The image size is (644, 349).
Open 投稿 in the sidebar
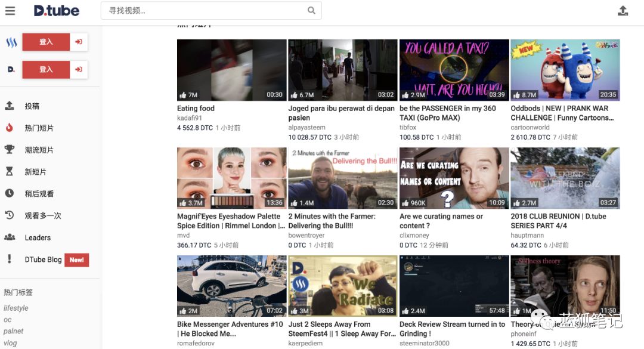click(32, 106)
